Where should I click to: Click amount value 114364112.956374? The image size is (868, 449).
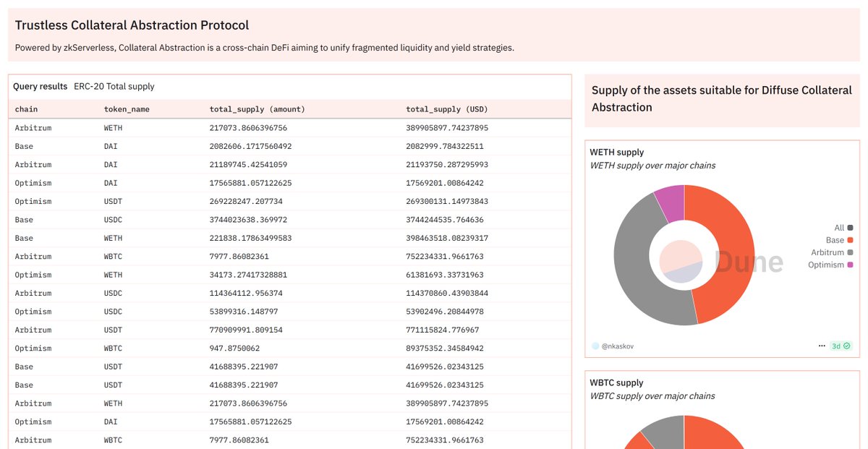click(246, 294)
